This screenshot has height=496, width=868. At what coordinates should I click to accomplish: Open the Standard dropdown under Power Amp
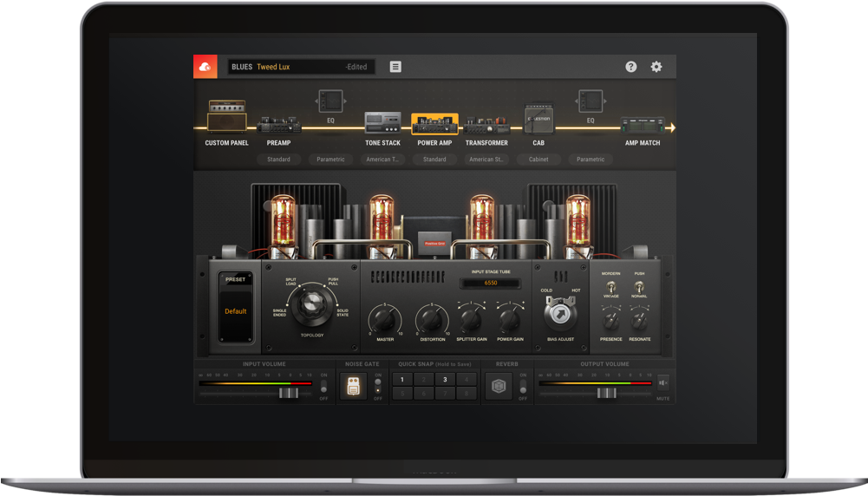pyautogui.click(x=434, y=160)
